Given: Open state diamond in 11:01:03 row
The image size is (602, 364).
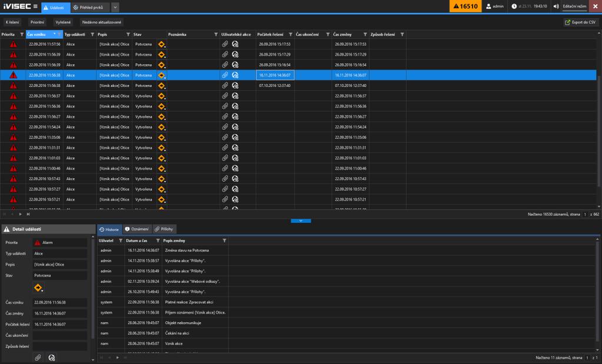Looking at the screenshot, I should pyautogui.click(x=162, y=158).
